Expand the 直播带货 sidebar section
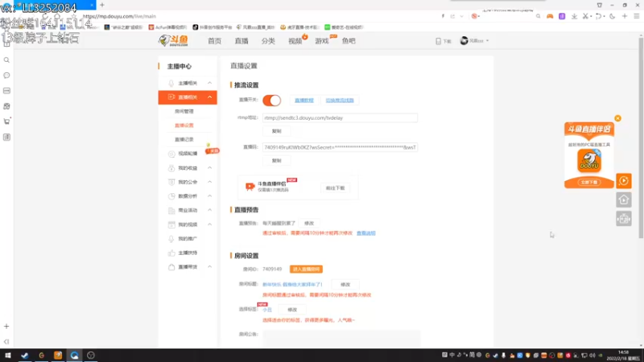Image resolution: width=644 pixels, height=362 pixels. pyautogui.click(x=209, y=267)
